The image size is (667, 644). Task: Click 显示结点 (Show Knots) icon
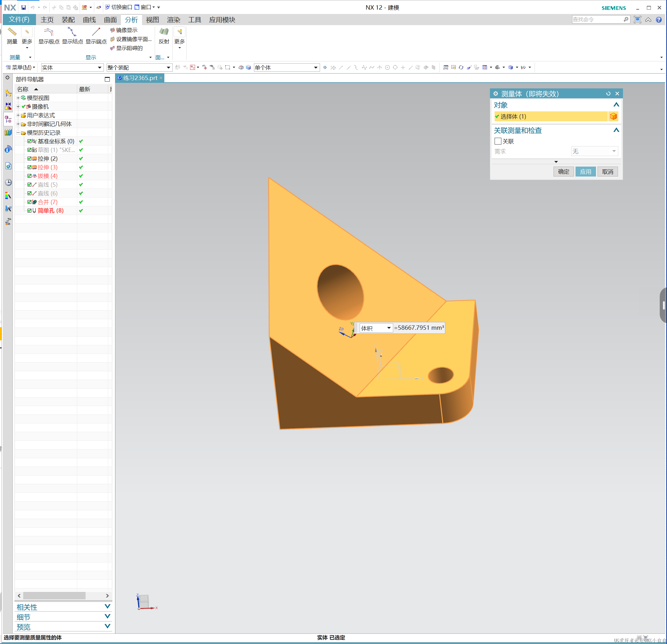coord(72,32)
